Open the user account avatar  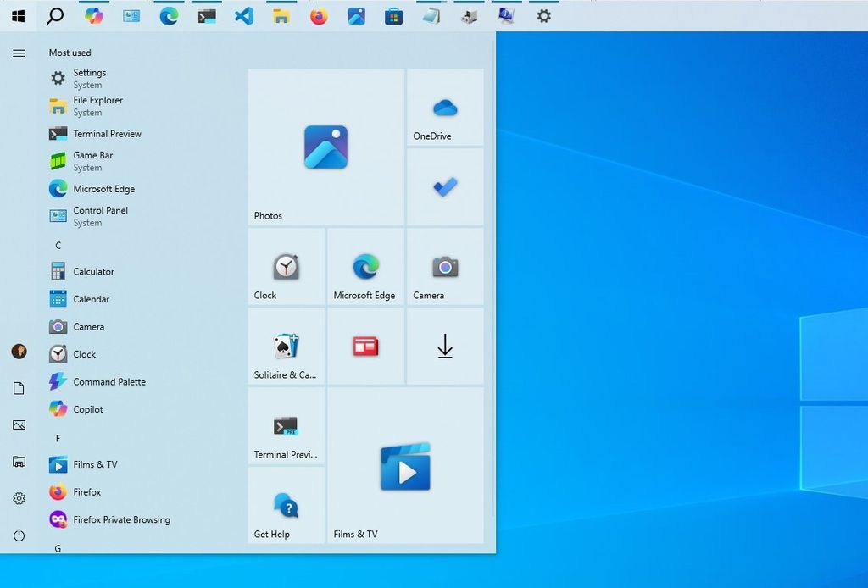click(x=19, y=352)
